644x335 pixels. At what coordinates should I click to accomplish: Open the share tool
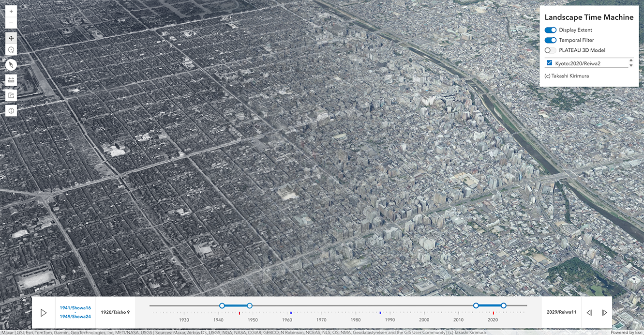11,95
